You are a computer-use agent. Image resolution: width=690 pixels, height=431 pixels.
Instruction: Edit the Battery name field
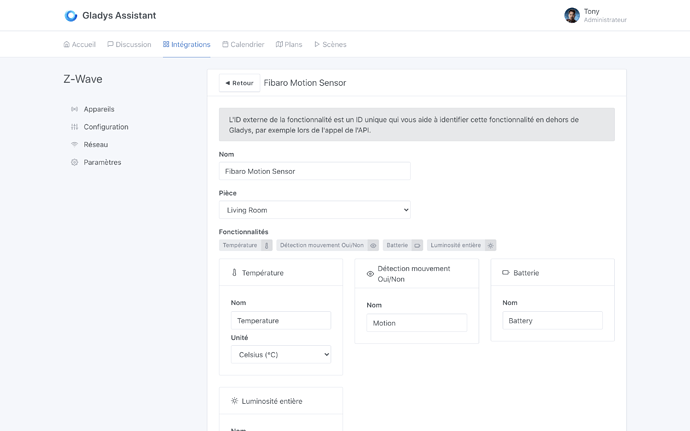click(552, 320)
